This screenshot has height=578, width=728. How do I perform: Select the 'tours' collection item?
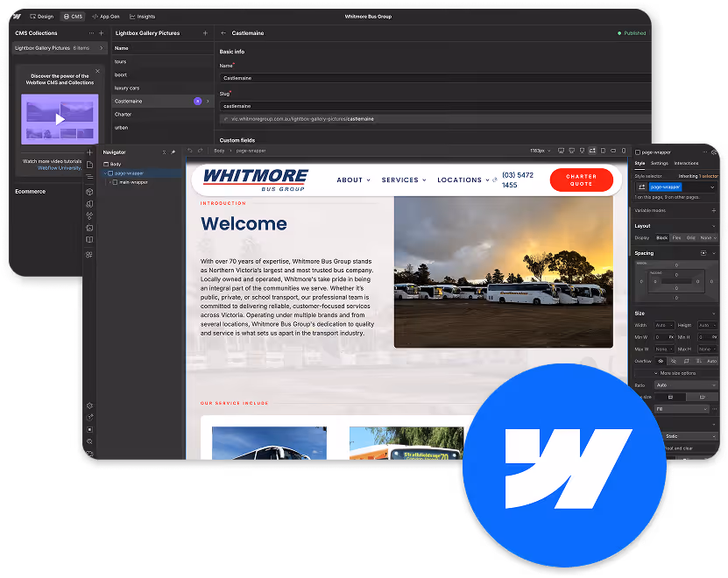coord(162,61)
